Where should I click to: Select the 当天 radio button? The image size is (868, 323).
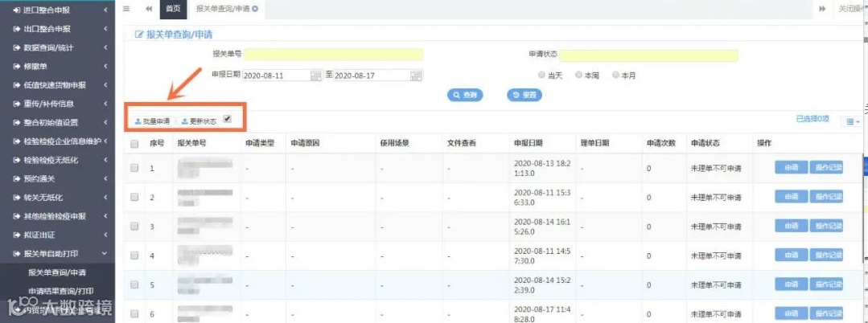point(541,75)
